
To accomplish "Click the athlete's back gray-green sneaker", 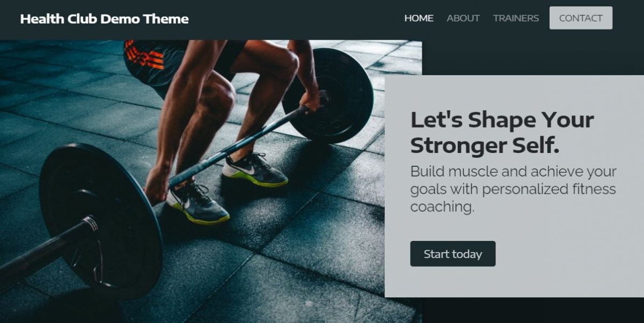I will [x=255, y=171].
